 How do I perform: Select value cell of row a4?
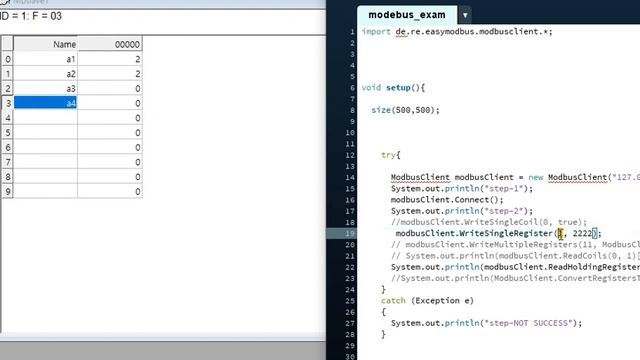[110, 103]
